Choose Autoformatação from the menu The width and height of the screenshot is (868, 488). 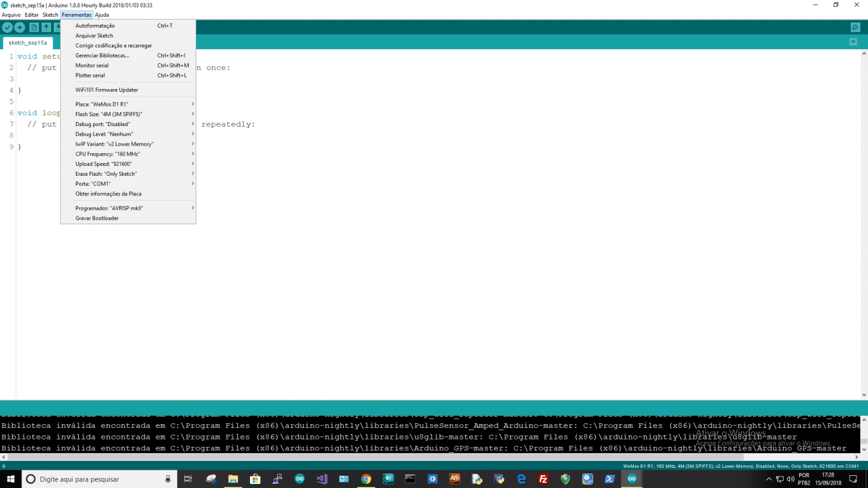point(128,25)
